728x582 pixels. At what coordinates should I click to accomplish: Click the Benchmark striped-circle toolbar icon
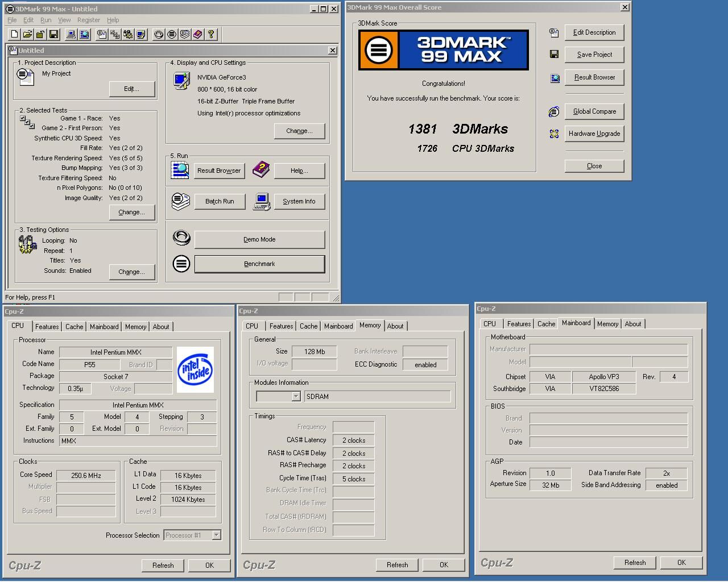coord(172,34)
